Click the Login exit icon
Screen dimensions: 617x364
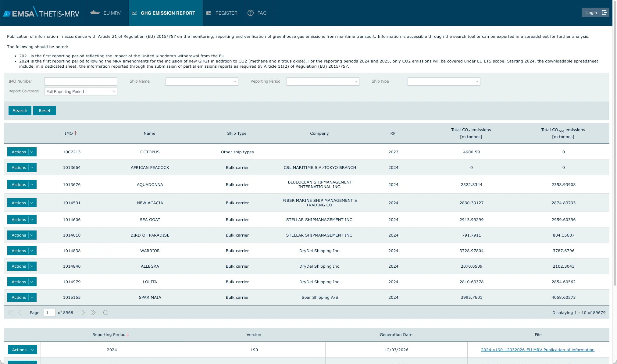[604, 12]
